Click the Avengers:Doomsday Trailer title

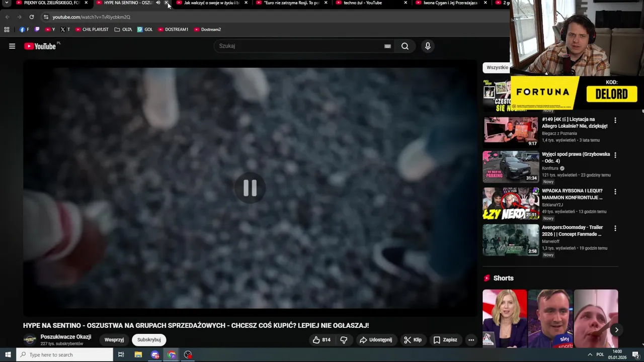click(572, 231)
